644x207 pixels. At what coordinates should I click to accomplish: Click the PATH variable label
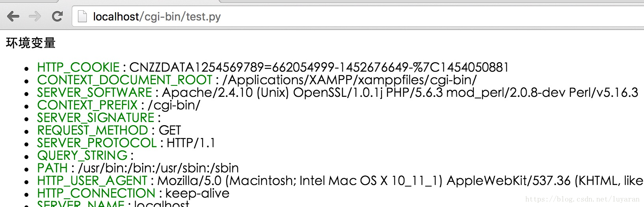[x=52, y=168]
